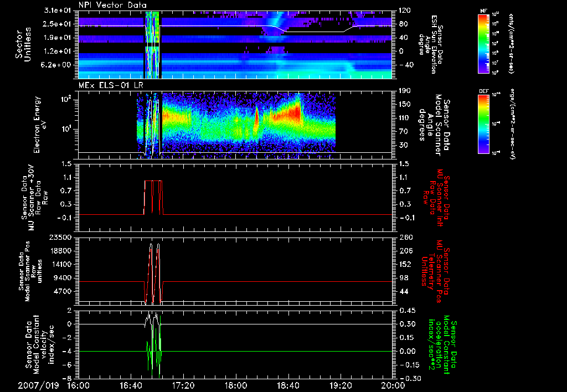This screenshot has width=567, height=392.
Task: Select the "MEx ELS-01 LR" panel title
Action: pyautogui.click(x=110, y=85)
